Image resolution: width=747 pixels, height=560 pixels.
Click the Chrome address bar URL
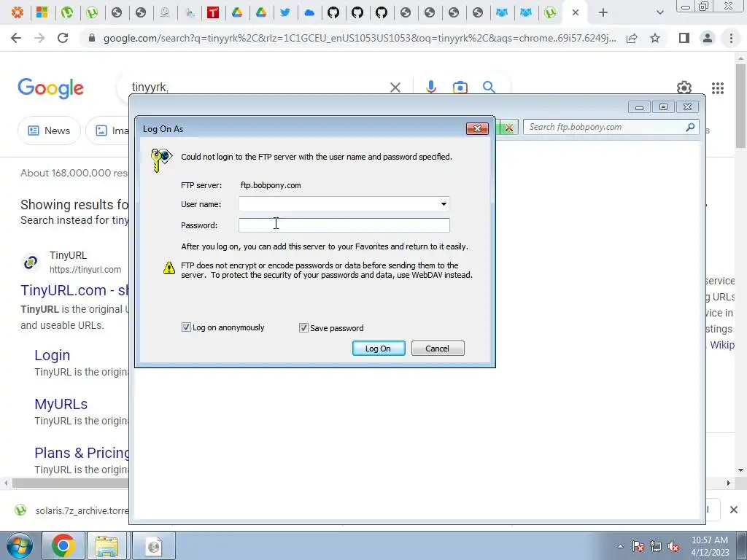coord(360,38)
